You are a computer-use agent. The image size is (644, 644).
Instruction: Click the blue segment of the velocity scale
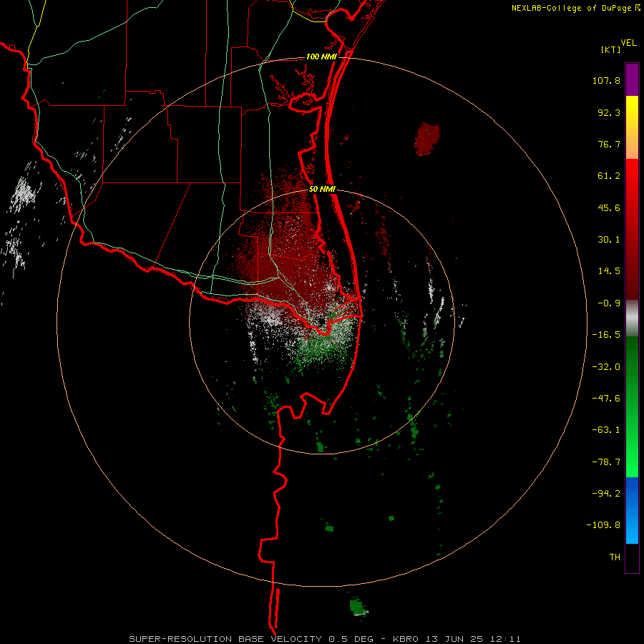coord(632,510)
